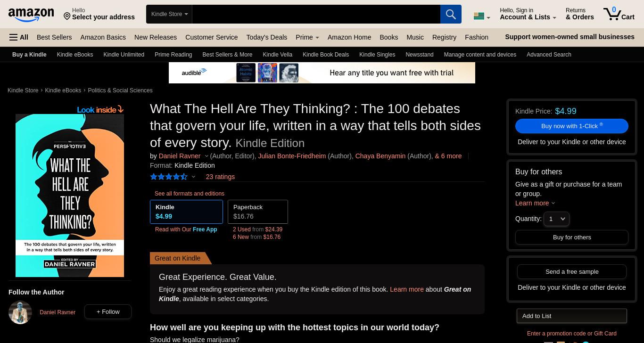This screenshot has height=343, width=644.
Task: Open Kindle Unlimited subnav item
Action: 124,55
